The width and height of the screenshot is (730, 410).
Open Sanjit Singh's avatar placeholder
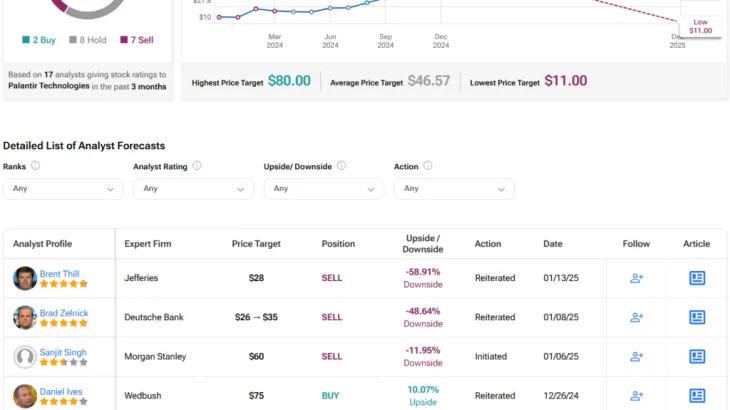[x=25, y=357]
